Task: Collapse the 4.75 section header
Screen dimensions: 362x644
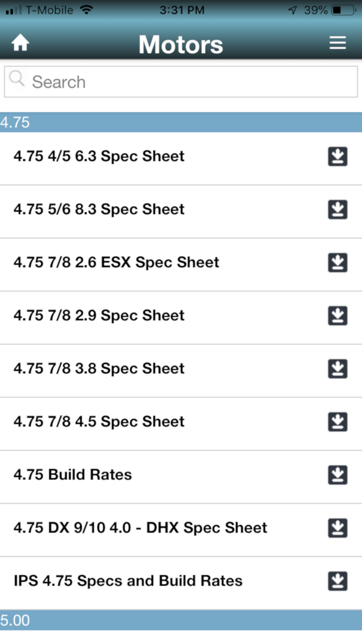Action: pyautogui.click(x=181, y=123)
